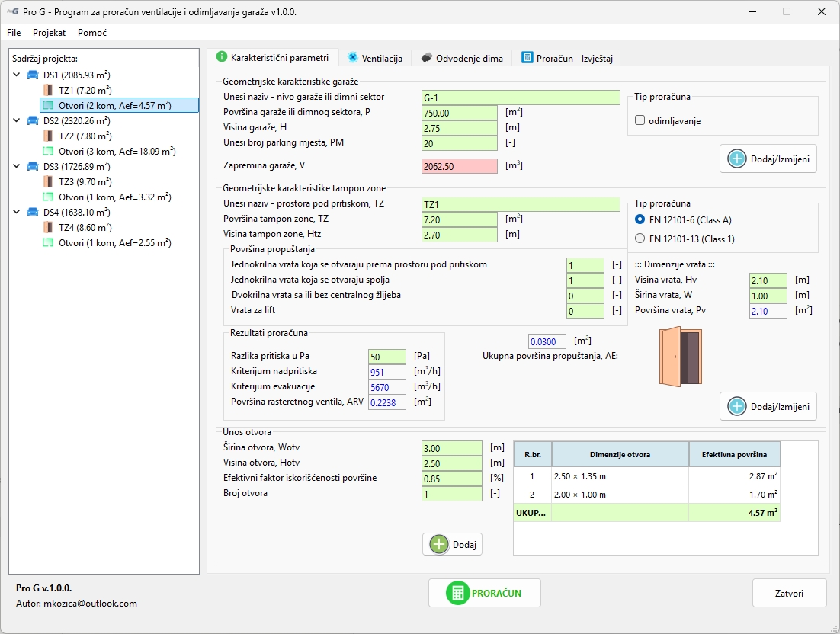
Task: Click the door icon next to TZ2
Action: 48,136
